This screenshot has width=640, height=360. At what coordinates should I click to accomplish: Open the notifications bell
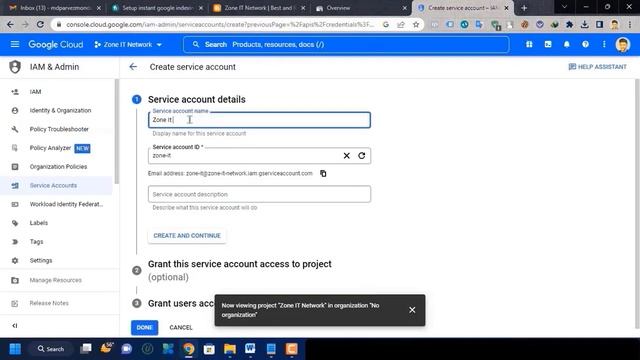coord(567,44)
